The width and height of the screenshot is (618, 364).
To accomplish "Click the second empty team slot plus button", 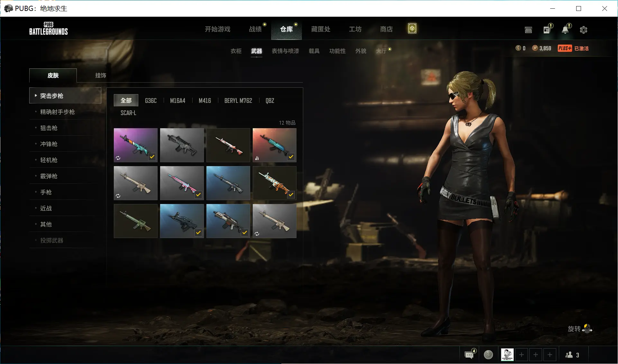I will [x=536, y=355].
